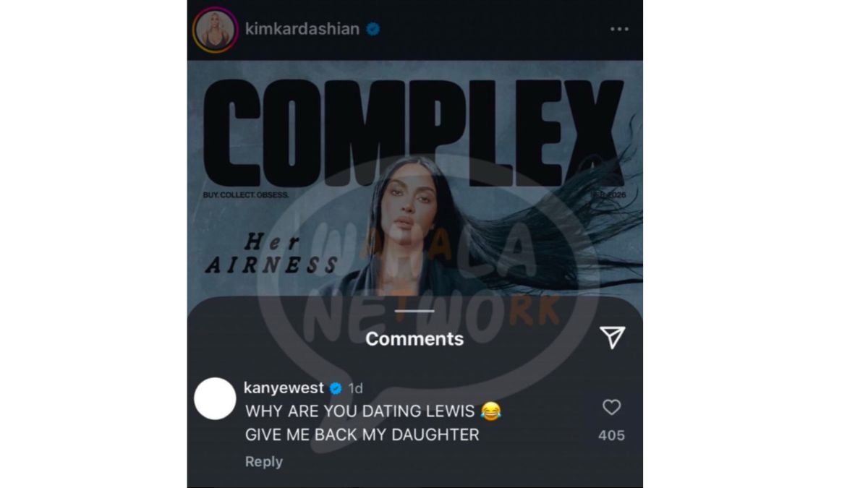
Task: Like kanyewest's comment with the heart
Action: pyautogui.click(x=612, y=408)
